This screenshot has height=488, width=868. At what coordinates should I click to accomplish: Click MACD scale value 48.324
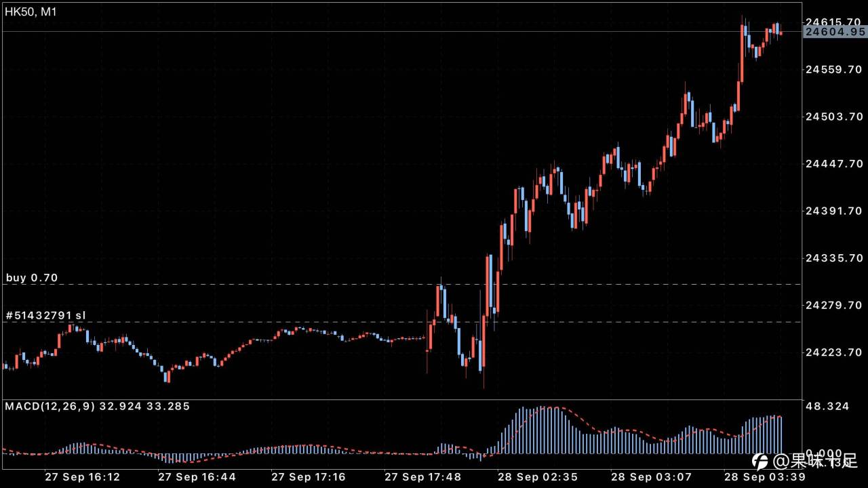click(x=827, y=406)
